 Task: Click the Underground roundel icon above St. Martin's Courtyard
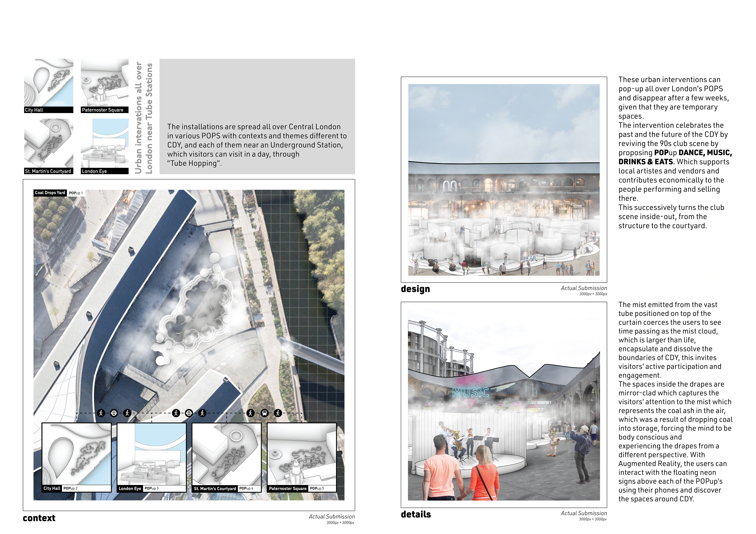(189, 413)
